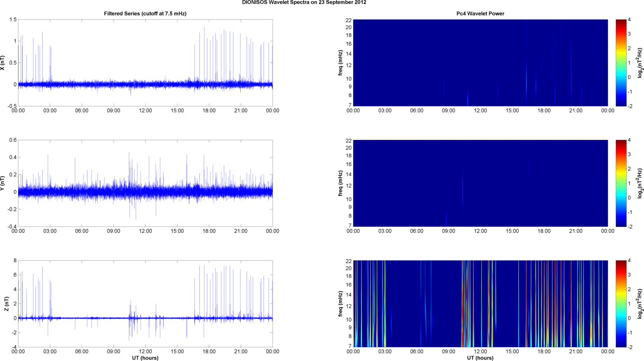Click the bottom spectrogram's colorbar

(x=620, y=304)
